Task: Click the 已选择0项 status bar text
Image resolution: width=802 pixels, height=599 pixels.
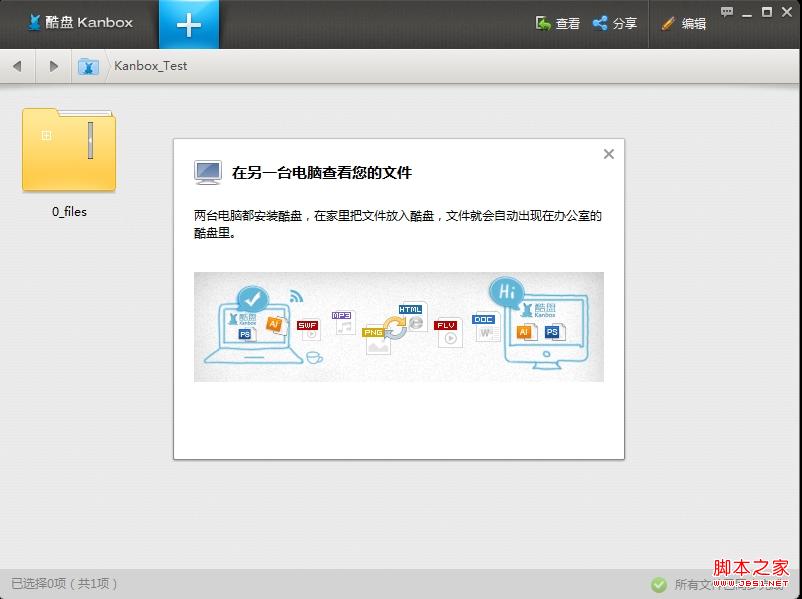Action: coord(62,583)
